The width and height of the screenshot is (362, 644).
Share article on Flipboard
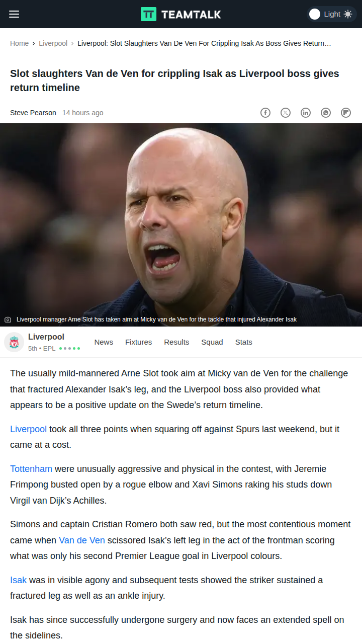point(346,113)
